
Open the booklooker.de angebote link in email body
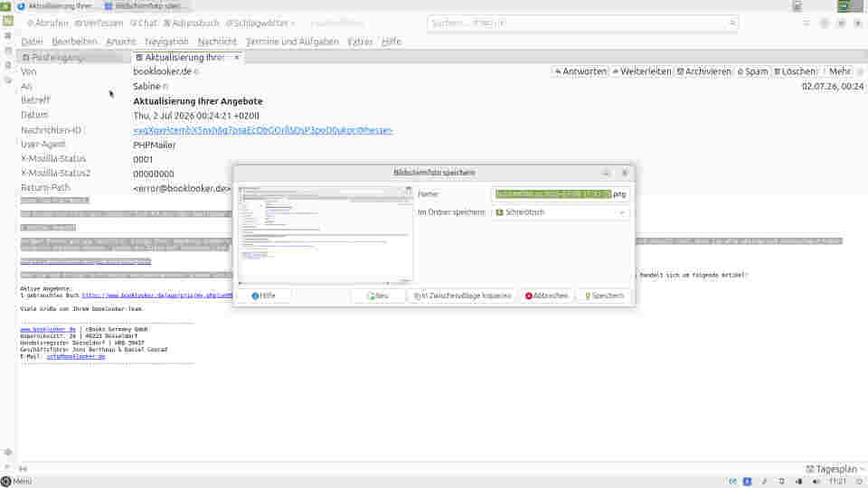[157, 296]
